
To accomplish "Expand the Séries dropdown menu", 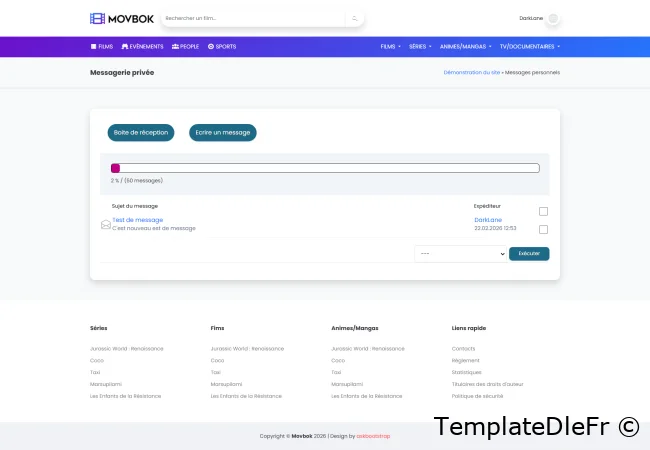I will [x=420, y=46].
